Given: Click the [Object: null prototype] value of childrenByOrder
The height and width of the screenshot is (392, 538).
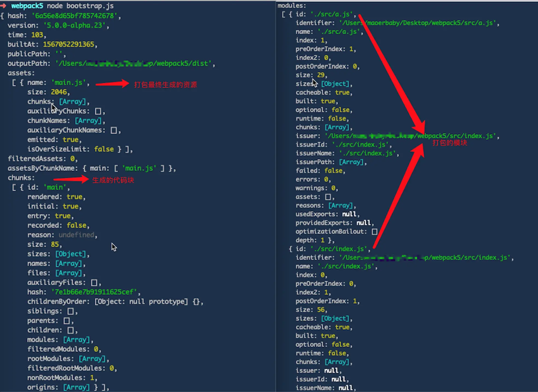Looking at the screenshot, I should click(141, 302).
